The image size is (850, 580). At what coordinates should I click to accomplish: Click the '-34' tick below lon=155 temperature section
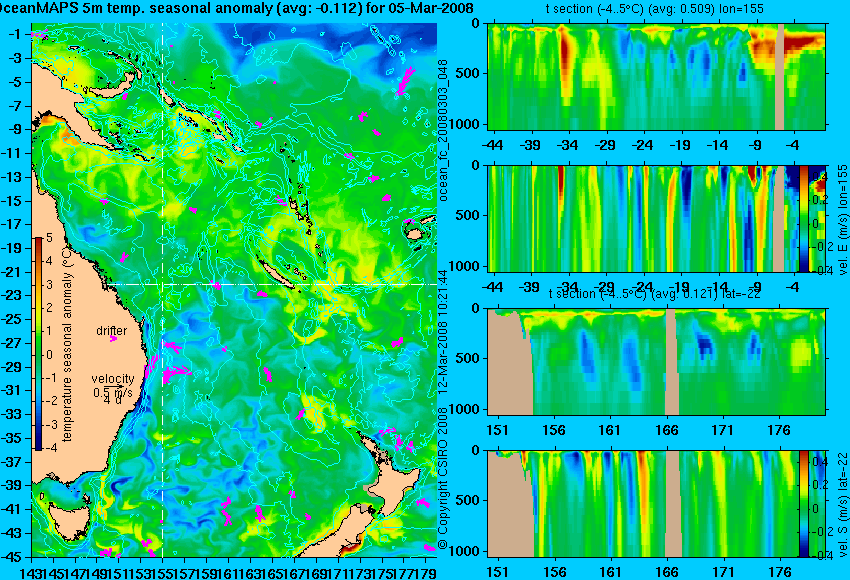click(568, 145)
